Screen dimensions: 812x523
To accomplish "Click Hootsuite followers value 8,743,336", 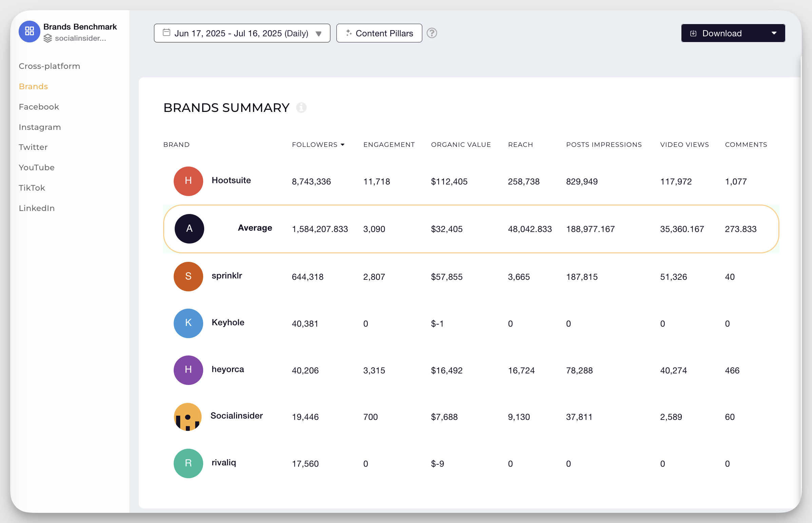I will point(311,181).
